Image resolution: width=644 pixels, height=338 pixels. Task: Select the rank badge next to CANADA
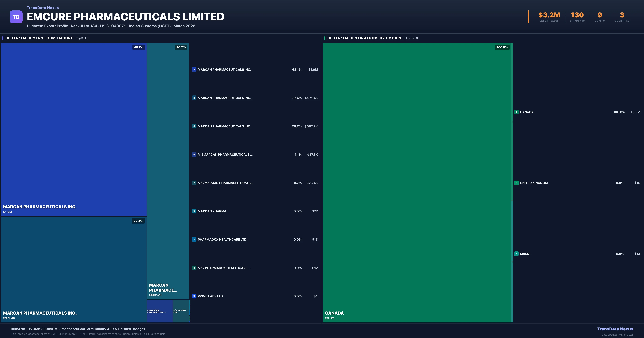point(516,112)
